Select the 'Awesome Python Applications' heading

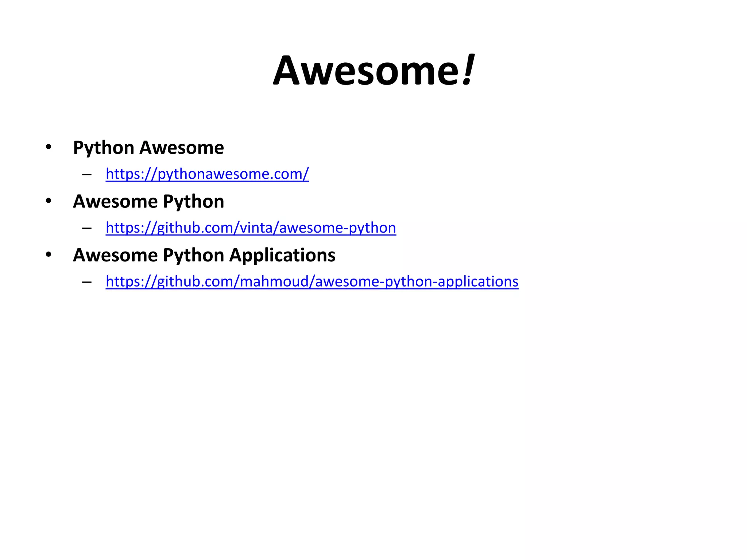204,255
